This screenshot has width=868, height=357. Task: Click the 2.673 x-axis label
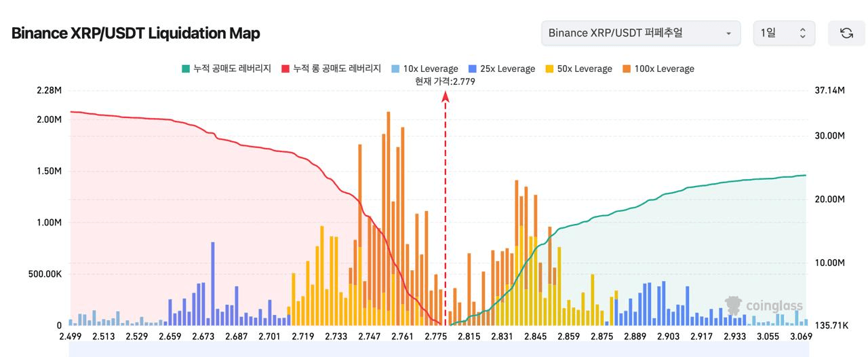pyautogui.click(x=203, y=336)
